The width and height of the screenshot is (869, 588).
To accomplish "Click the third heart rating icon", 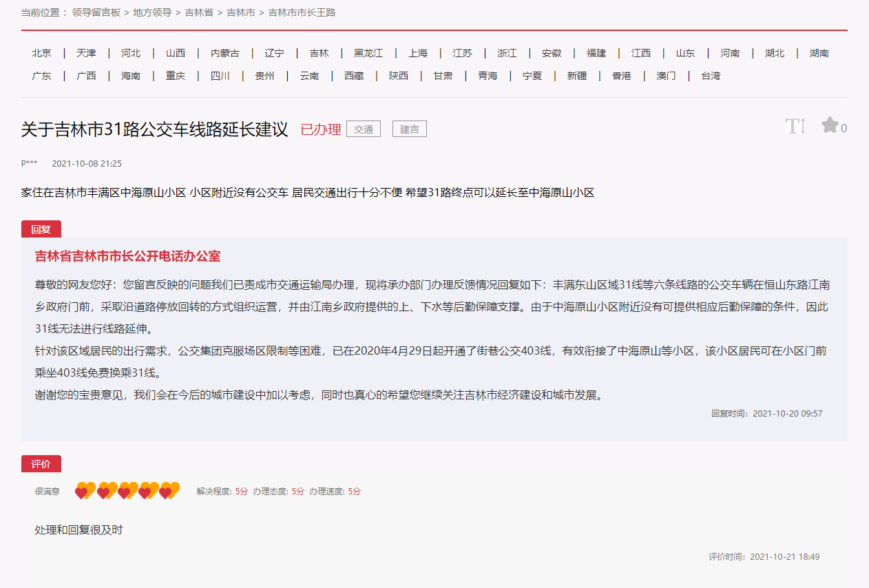I will point(127,491).
